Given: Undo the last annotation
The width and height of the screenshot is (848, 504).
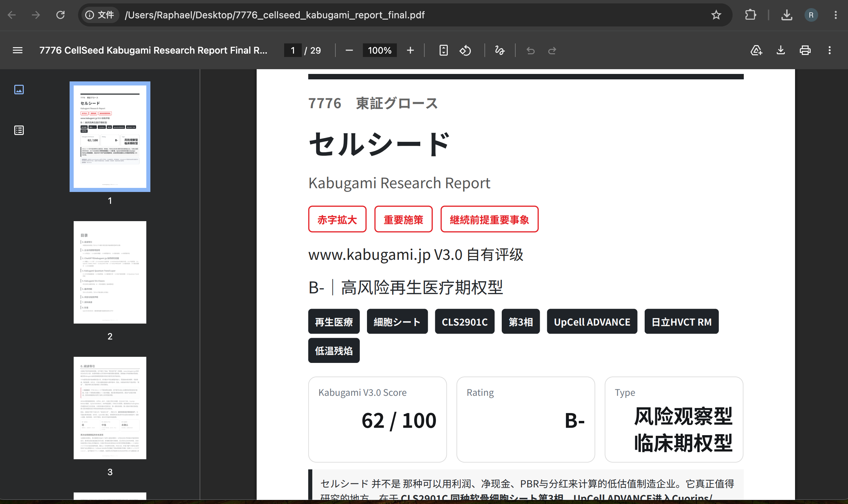Looking at the screenshot, I should [x=531, y=50].
